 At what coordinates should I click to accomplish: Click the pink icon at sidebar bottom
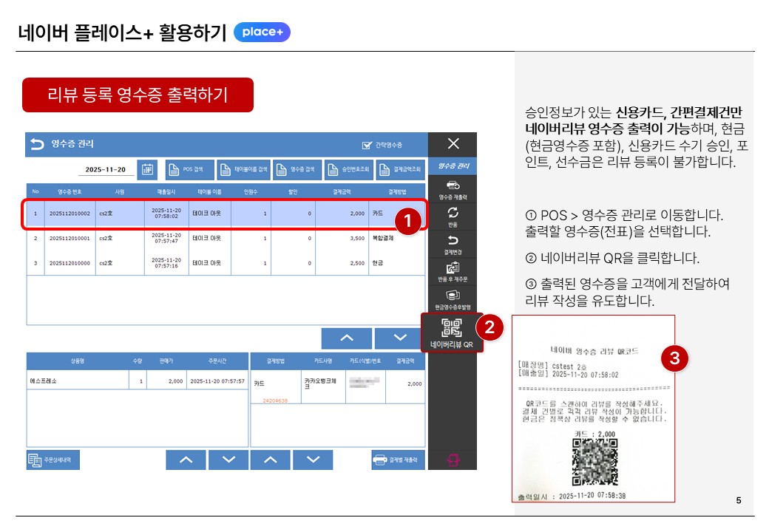[453, 460]
